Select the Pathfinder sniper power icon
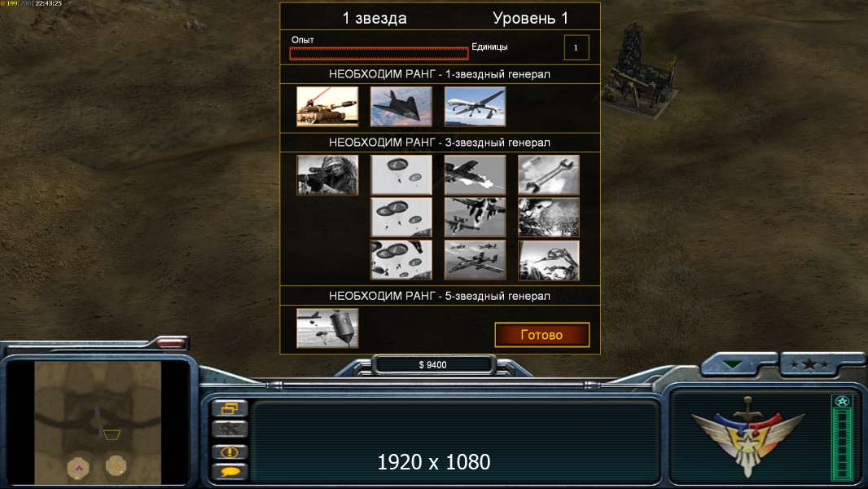Viewport: 868px width, 489px height. (327, 175)
